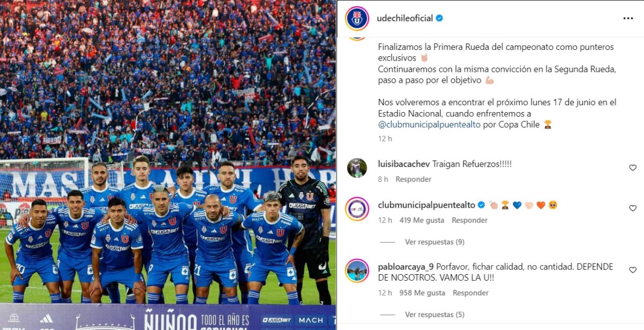
Task: Expand Ver respuestas (5) replies
Action: (435, 314)
